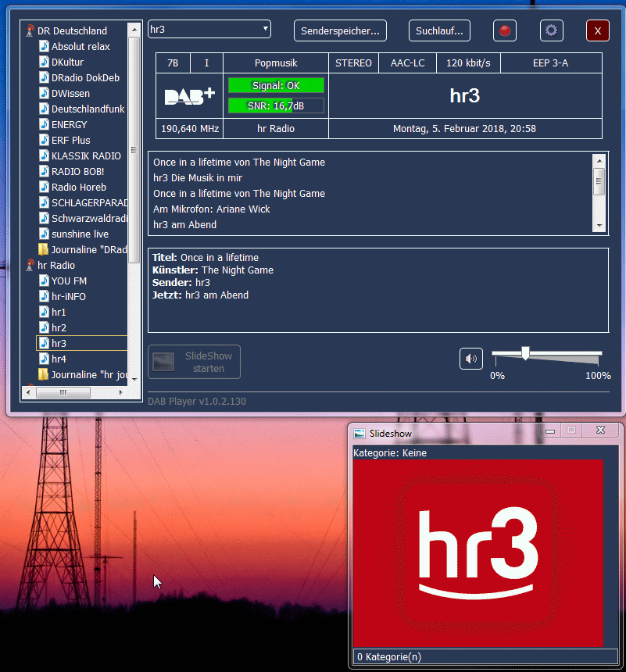Screen dimensions: 626x672
Task: Adjust the volume slider handle
Action: [525, 353]
